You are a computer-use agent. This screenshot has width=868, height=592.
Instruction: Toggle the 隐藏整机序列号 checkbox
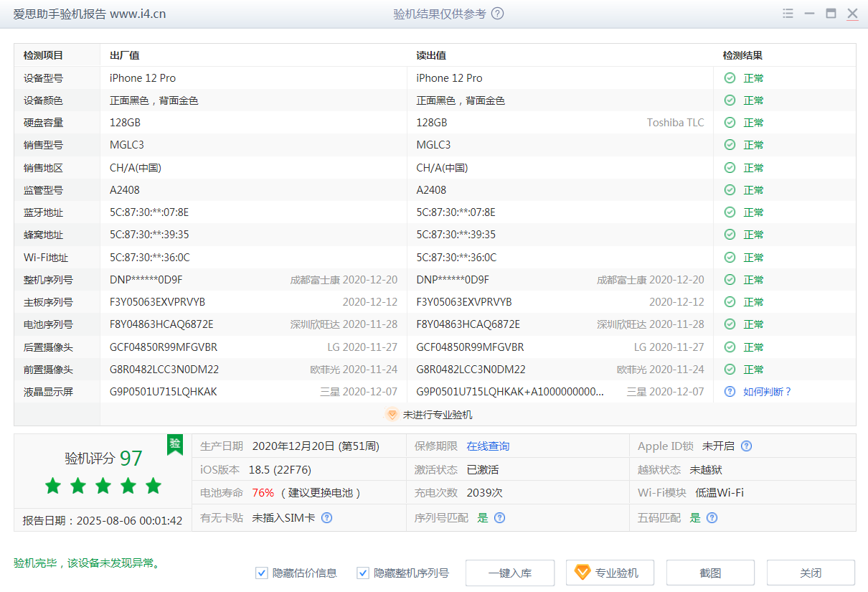coord(362,573)
